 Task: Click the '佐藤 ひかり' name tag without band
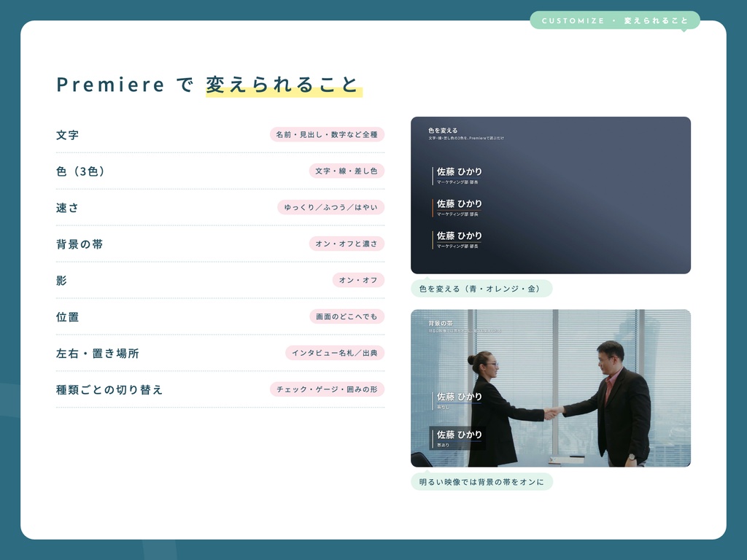click(458, 400)
